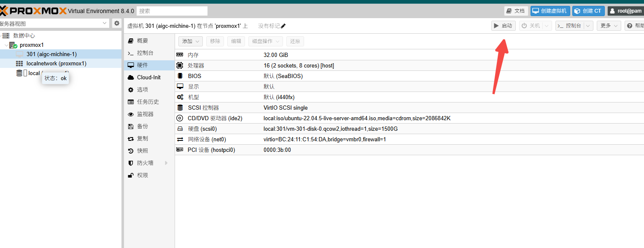Select localnetwork (proxmox1) in tree
The width and height of the screenshot is (644, 248).
(61, 64)
